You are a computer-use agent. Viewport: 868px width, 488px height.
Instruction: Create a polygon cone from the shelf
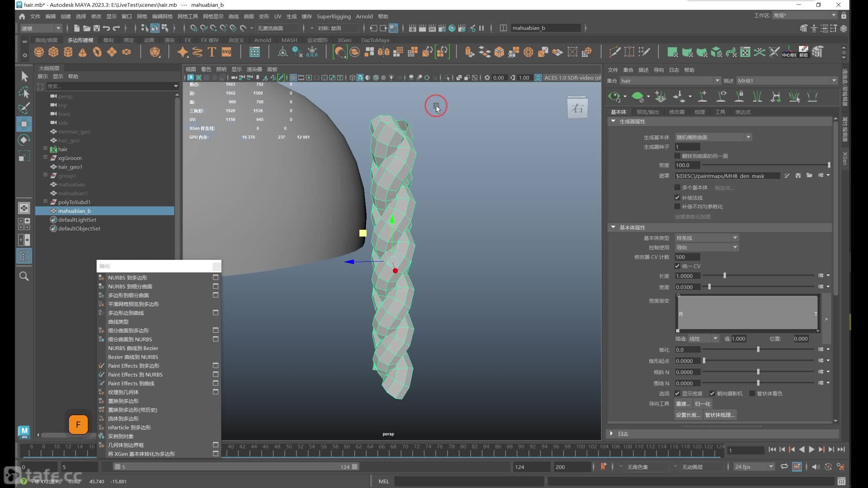pos(82,52)
